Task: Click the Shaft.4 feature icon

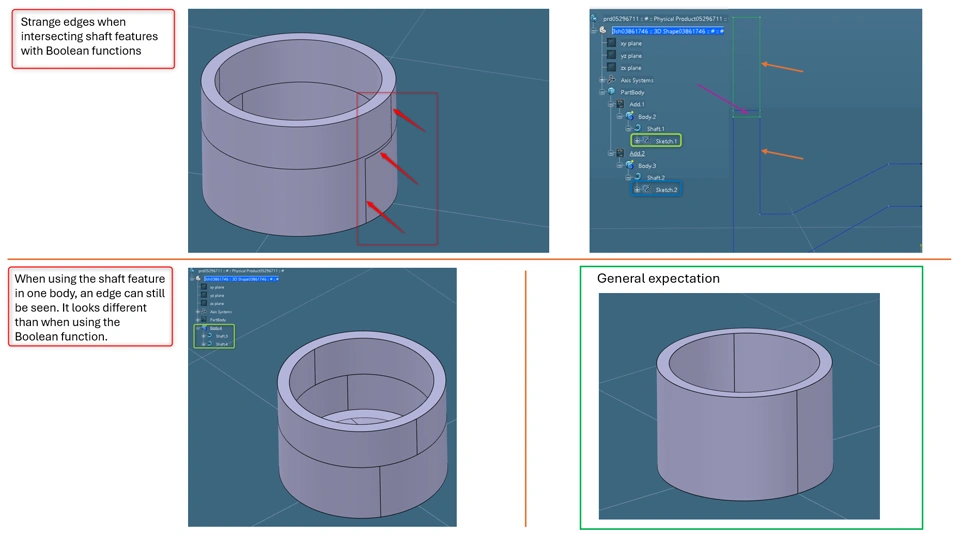Action: (209, 343)
